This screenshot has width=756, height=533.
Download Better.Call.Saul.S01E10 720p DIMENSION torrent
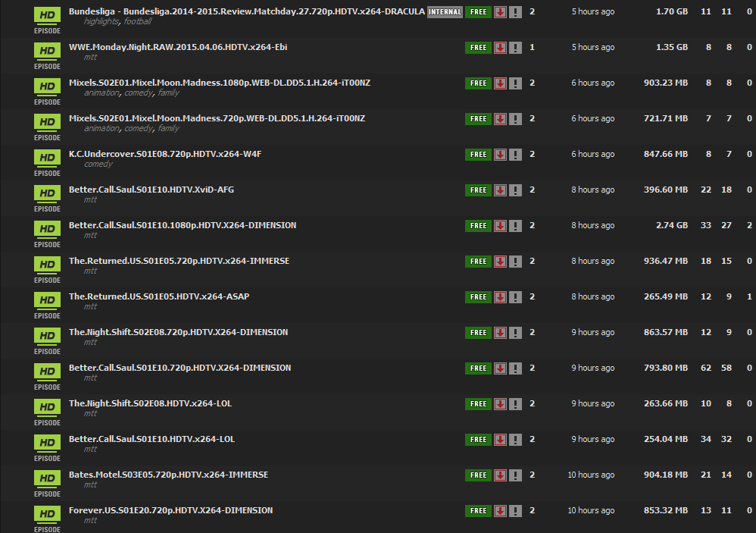click(500, 369)
